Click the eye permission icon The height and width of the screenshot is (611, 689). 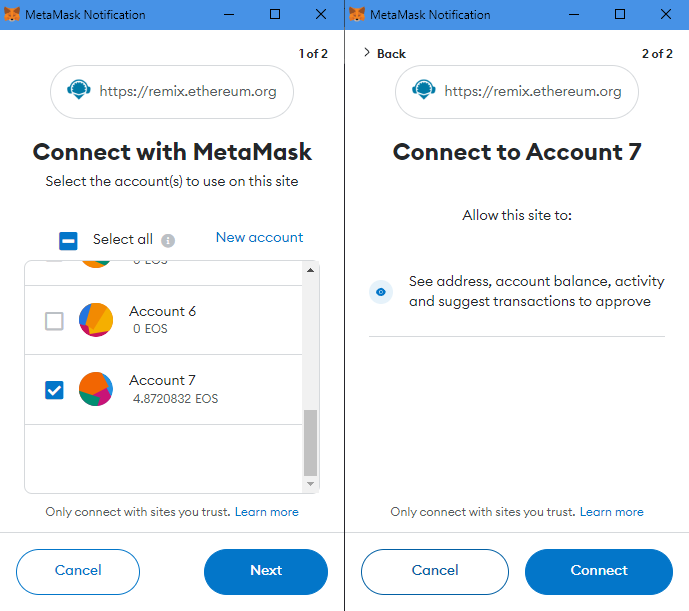point(381,292)
